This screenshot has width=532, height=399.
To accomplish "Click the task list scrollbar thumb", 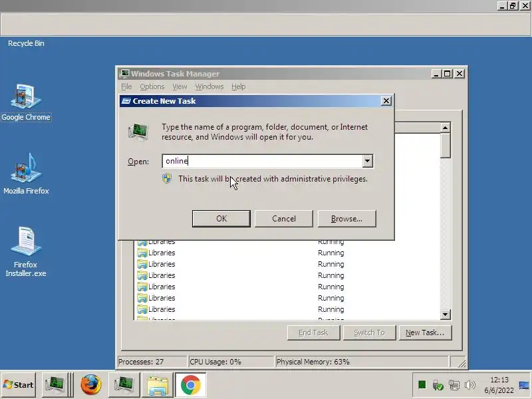I will tap(445, 146).
